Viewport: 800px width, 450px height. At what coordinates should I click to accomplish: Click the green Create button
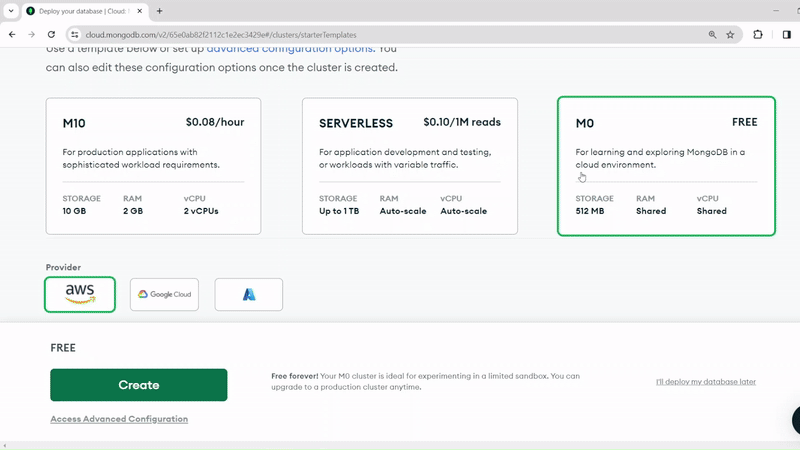point(139,385)
